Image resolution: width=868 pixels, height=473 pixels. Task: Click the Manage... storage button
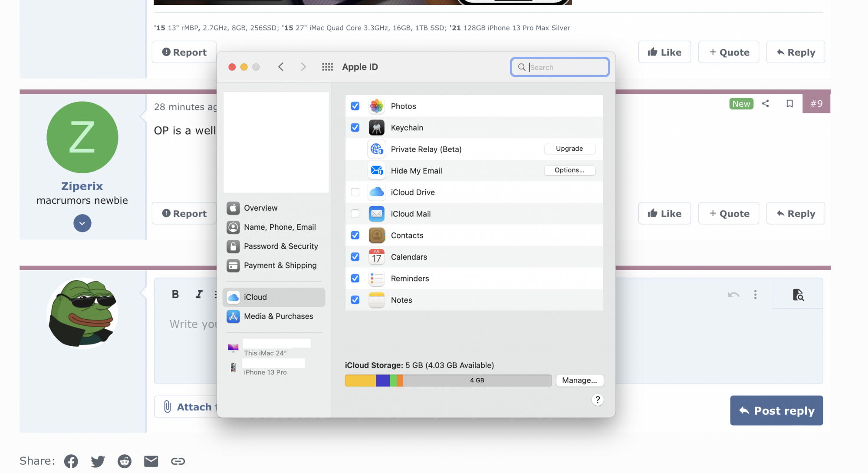(x=579, y=380)
